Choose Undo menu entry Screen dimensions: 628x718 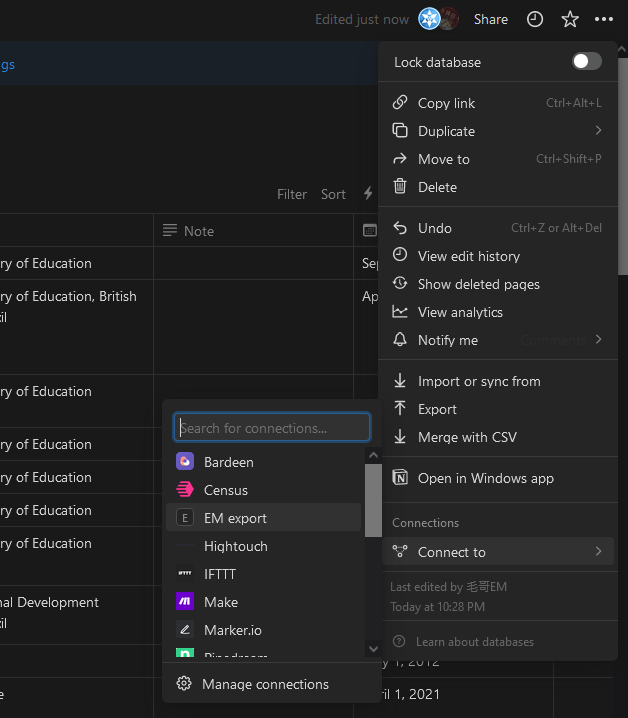498,228
